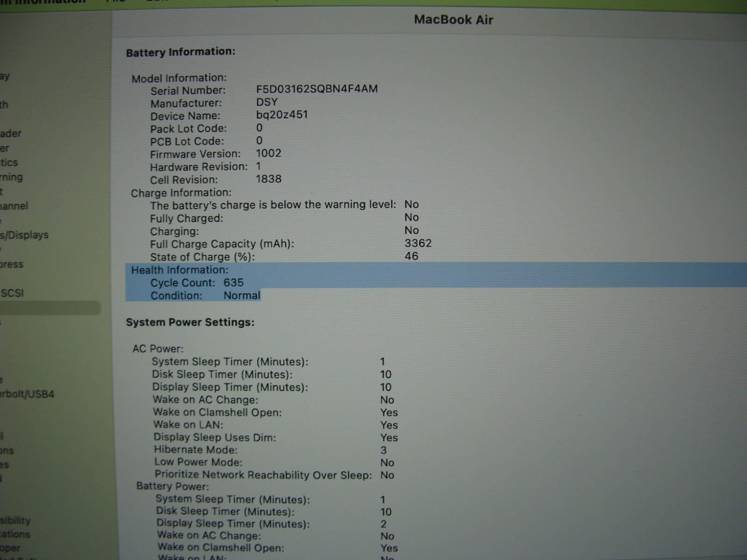Viewport: 747px width, 560px height.
Task: Click the Battery Power section label
Action: coord(173,486)
